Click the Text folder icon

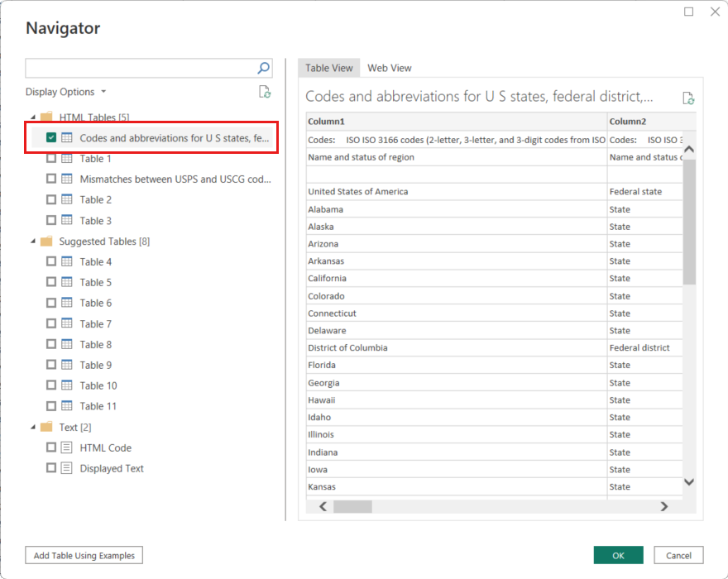[46, 427]
